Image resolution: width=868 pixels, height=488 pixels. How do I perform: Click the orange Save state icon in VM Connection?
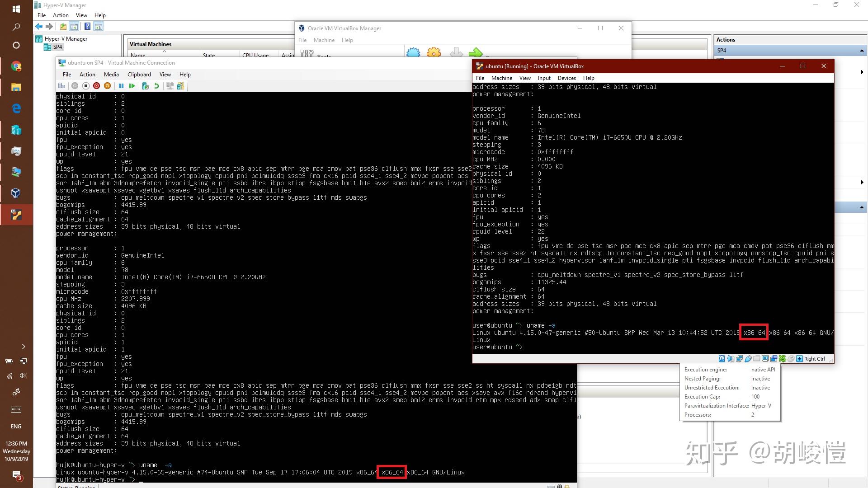point(107,86)
